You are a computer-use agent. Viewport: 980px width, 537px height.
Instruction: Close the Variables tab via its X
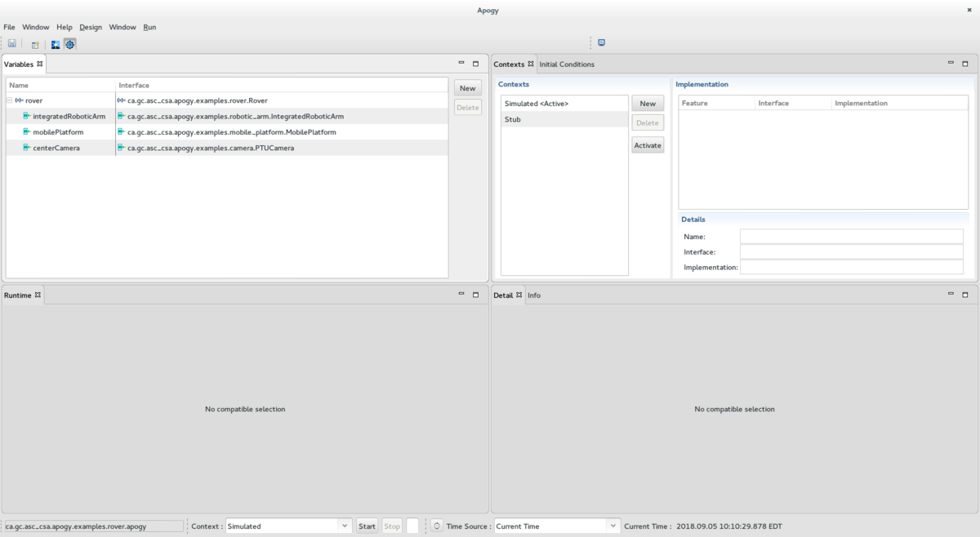(x=40, y=63)
